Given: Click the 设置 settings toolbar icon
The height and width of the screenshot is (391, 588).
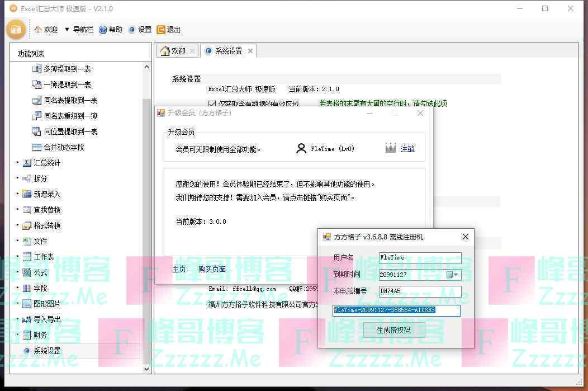Looking at the screenshot, I should click(132, 30).
